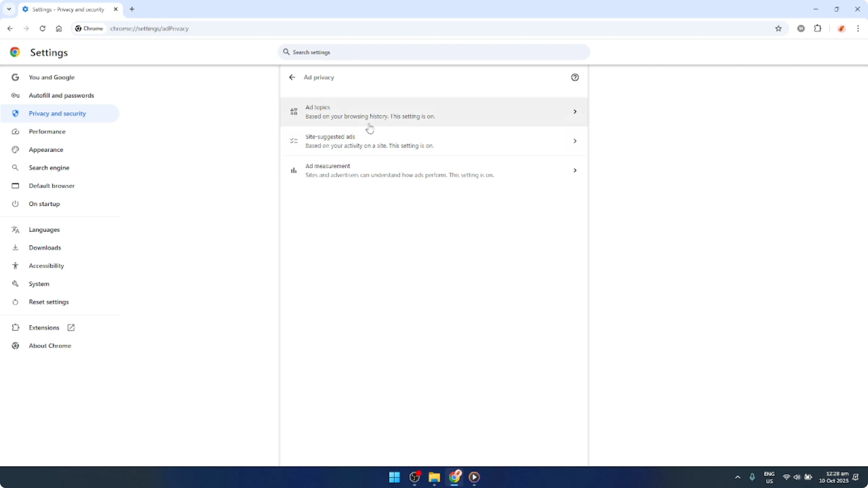Viewport: 868px width, 488px height.
Task: Click the Search settings input field
Action: pyautogui.click(x=433, y=52)
